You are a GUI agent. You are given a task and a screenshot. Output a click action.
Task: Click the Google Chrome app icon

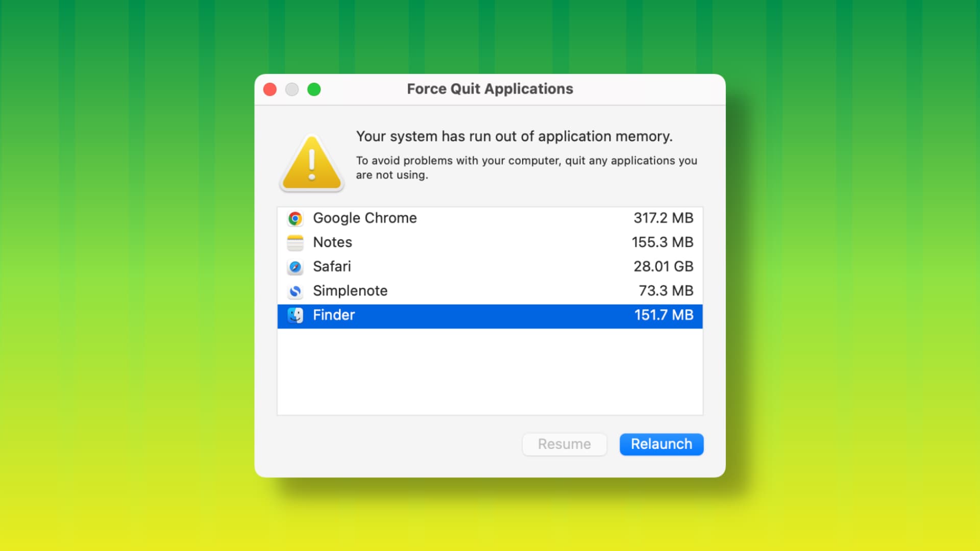(295, 218)
